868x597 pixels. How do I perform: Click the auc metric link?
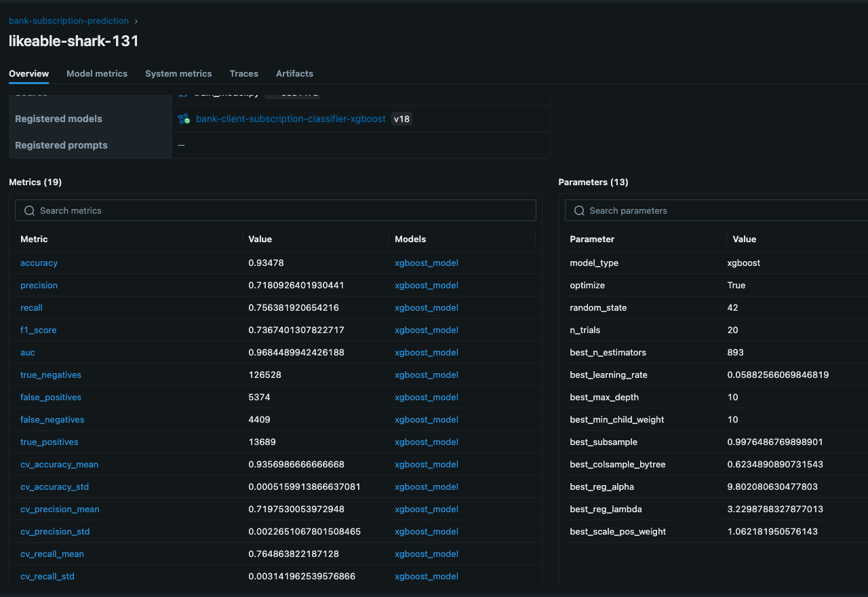tap(28, 353)
